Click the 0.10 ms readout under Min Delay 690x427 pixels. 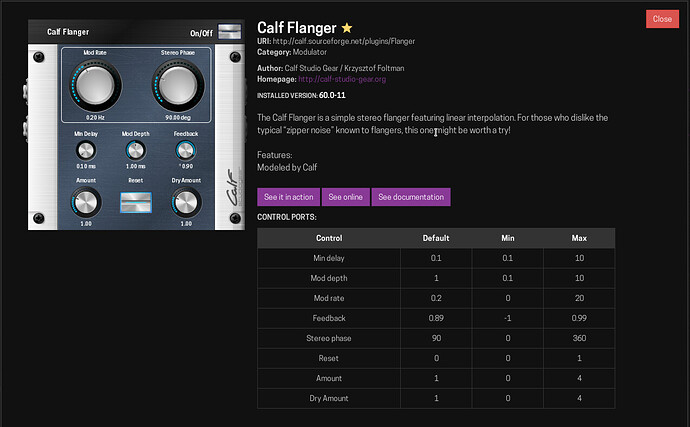click(86, 166)
